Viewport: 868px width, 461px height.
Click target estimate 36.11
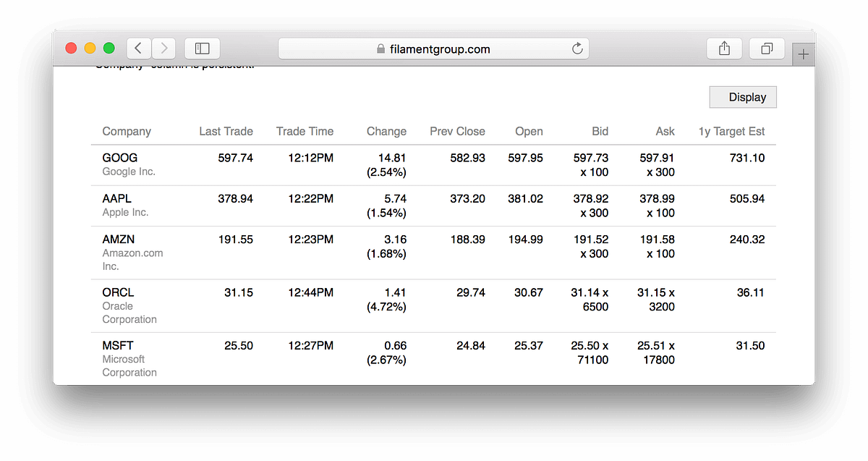(751, 292)
